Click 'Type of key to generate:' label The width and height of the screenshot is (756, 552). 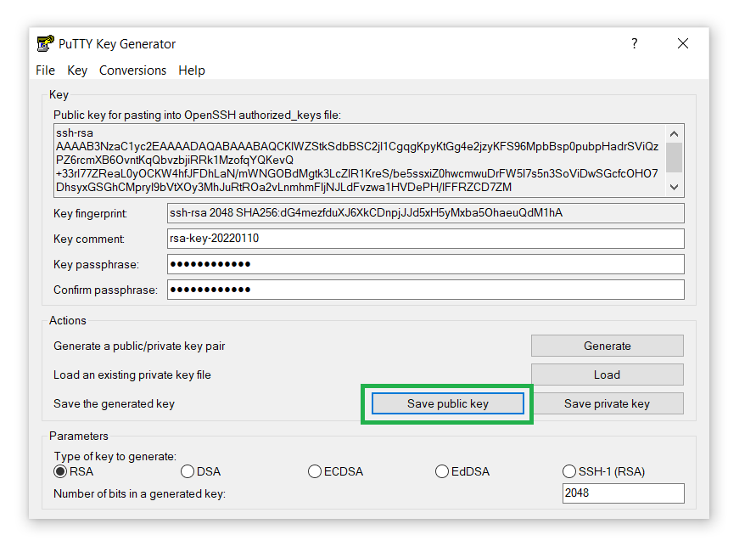115,457
